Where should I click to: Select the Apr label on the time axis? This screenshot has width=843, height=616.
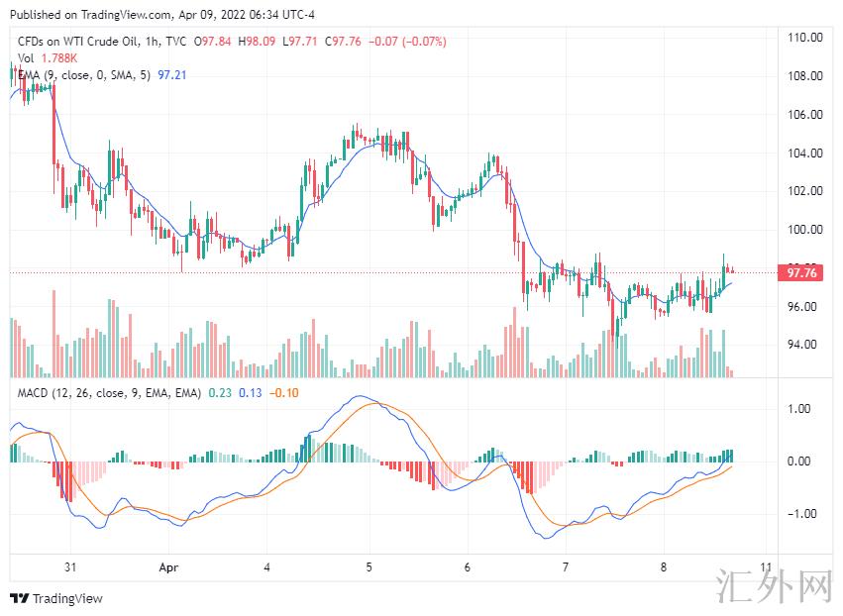(x=167, y=567)
